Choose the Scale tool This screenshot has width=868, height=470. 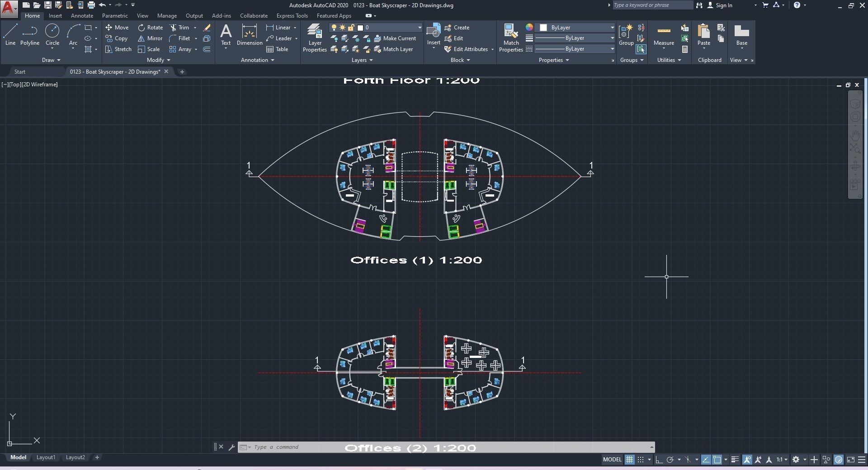149,49
